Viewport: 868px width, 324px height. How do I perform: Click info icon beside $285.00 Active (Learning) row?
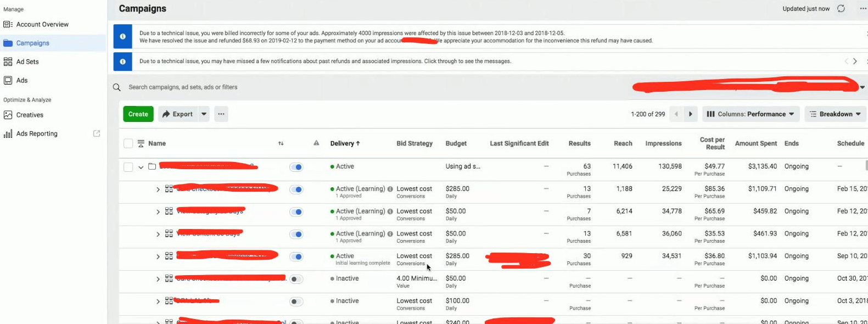[390, 189]
